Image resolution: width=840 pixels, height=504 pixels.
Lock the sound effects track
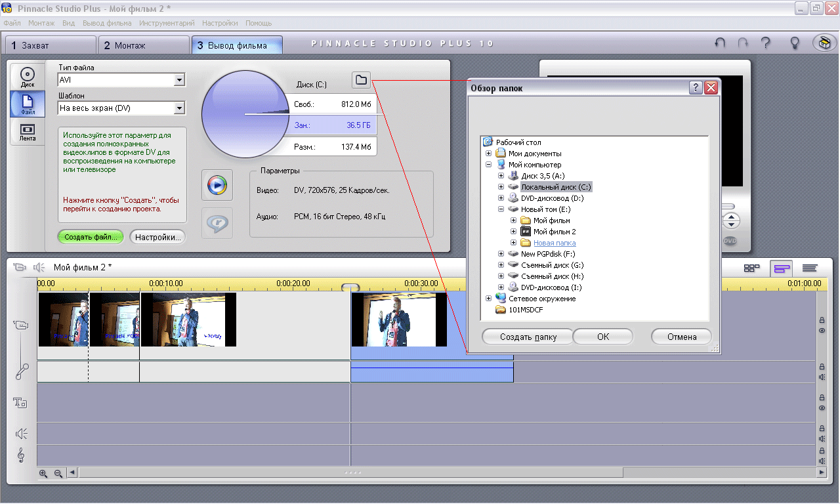pyautogui.click(x=822, y=429)
